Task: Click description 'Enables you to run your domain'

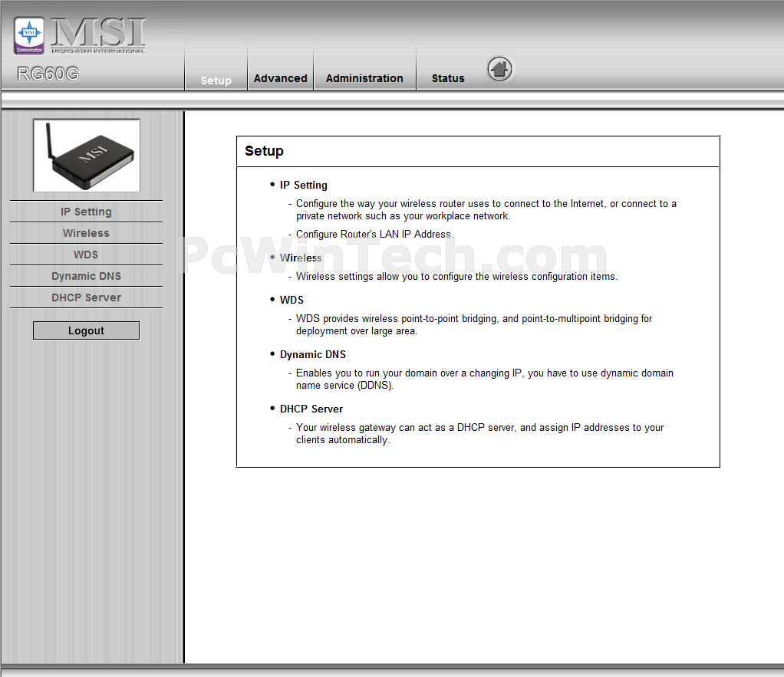Action: coord(485,379)
